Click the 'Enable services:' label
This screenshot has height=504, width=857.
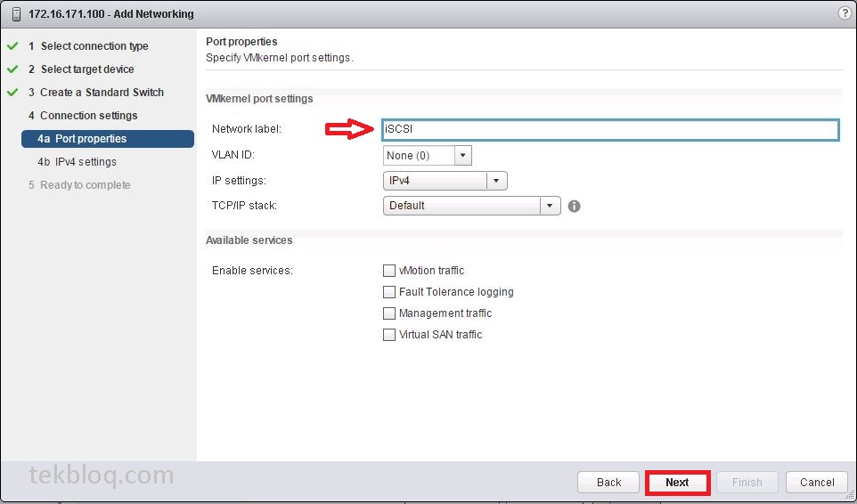point(252,271)
